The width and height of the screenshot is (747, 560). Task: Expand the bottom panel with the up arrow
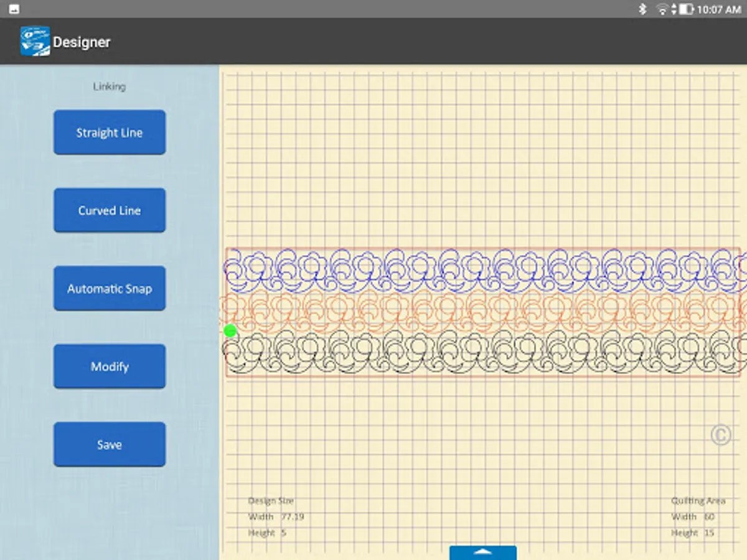point(483,553)
